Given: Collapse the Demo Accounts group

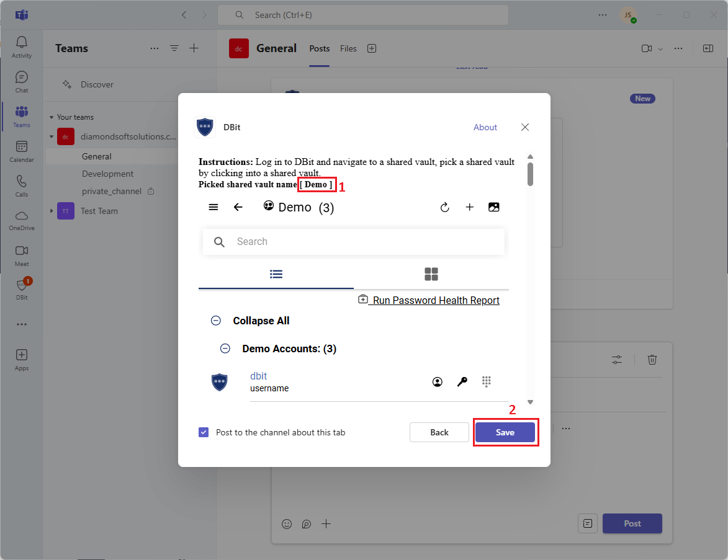Looking at the screenshot, I should (225, 349).
